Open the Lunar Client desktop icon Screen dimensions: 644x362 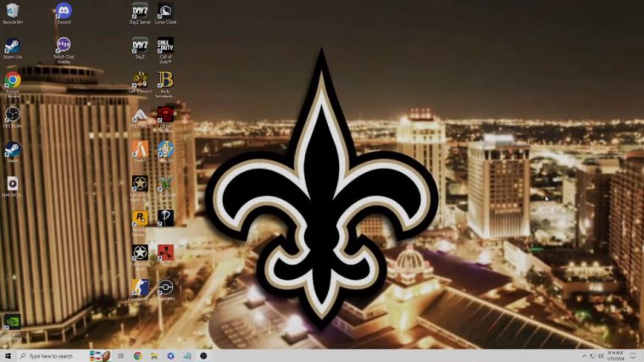point(166,11)
